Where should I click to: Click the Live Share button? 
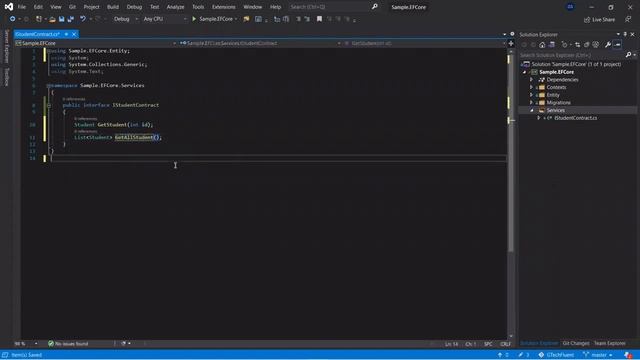(599, 19)
